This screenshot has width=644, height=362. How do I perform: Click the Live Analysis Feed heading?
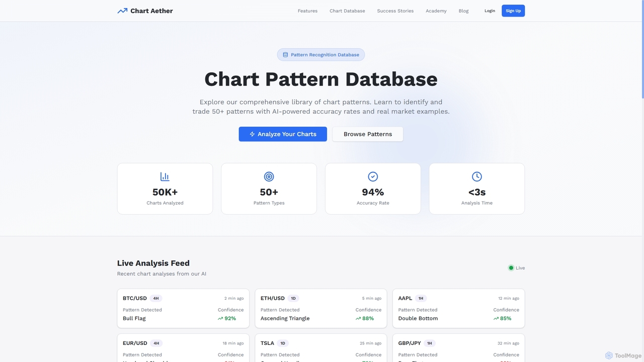(x=153, y=263)
